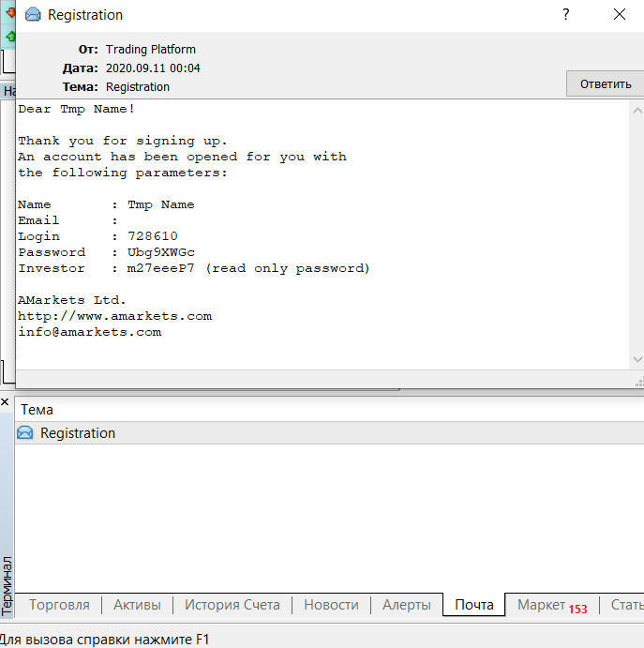
Task: Close the terminal panel with X
Action: click(x=5, y=401)
